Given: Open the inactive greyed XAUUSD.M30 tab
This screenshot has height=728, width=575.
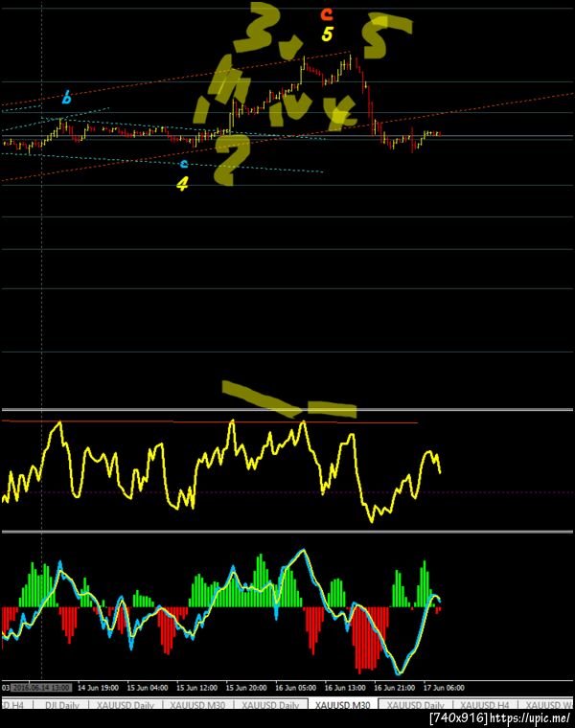Looking at the screenshot, I should pos(197,705).
